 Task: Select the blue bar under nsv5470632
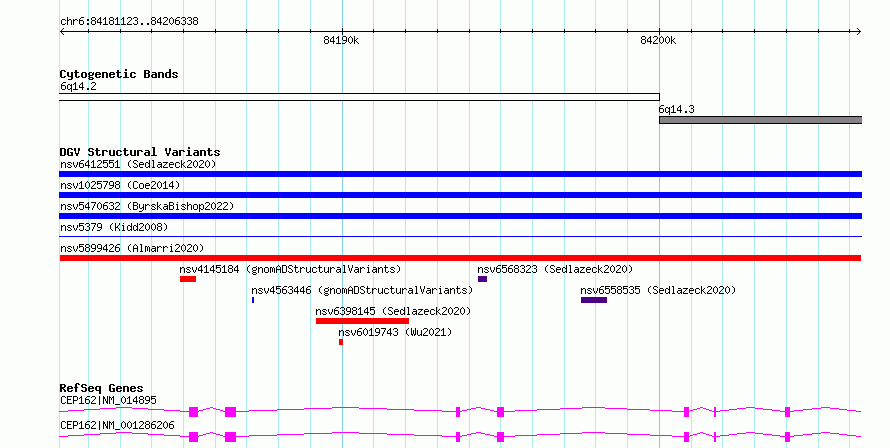click(461, 216)
